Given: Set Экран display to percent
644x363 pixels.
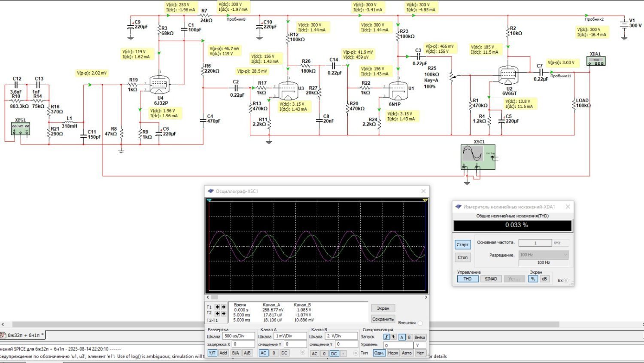Looking at the screenshot, I should (x=533, y=279).
